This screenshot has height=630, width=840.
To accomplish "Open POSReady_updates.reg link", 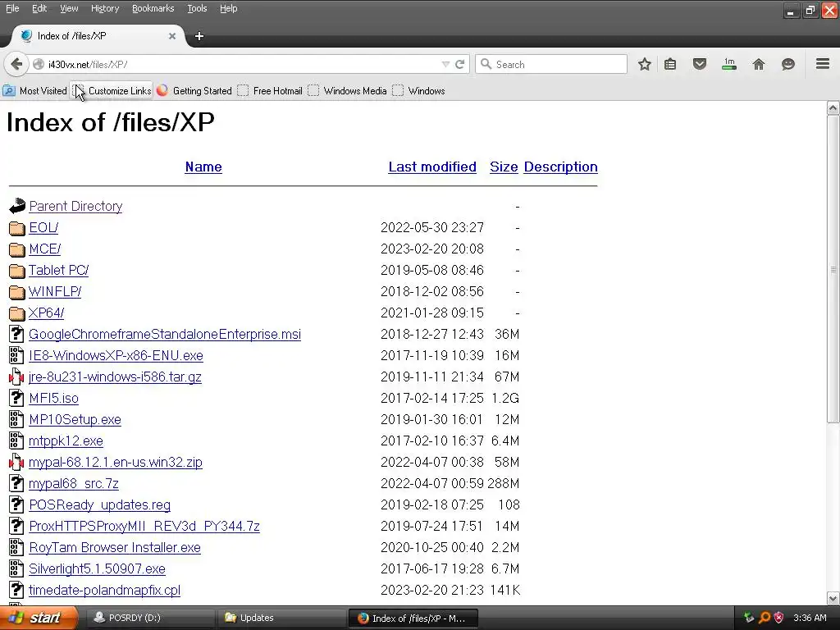I will [x=99, y=504].
